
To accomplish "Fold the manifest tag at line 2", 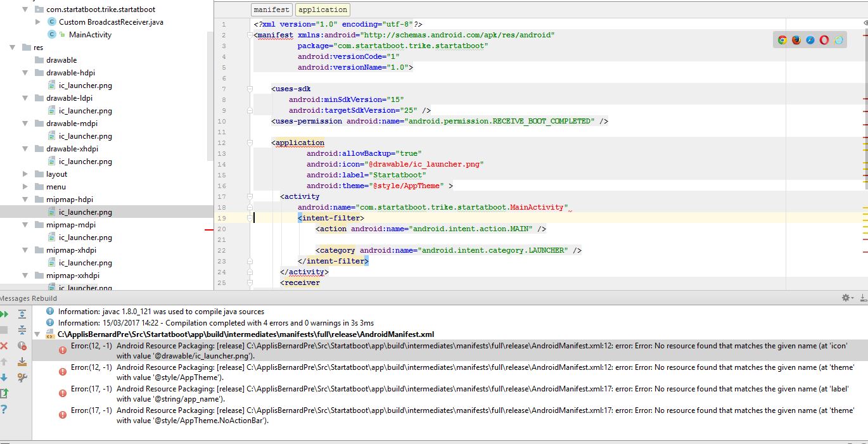I will point(250,35).
